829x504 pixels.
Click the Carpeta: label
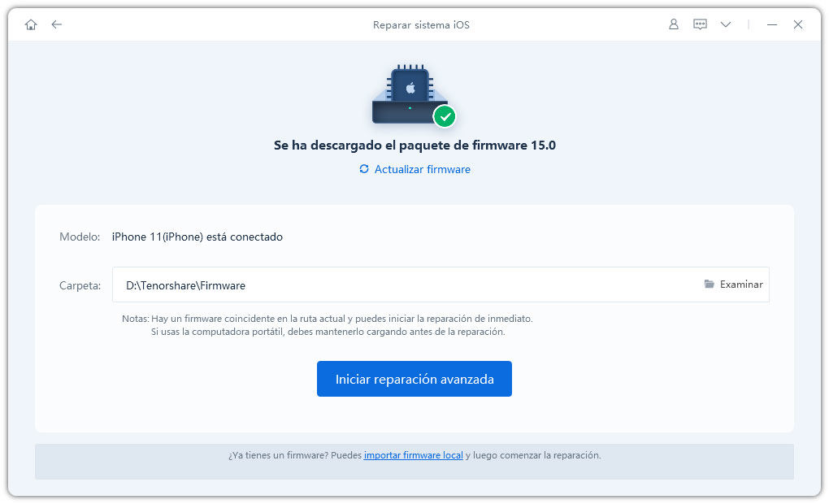point(80,285)
